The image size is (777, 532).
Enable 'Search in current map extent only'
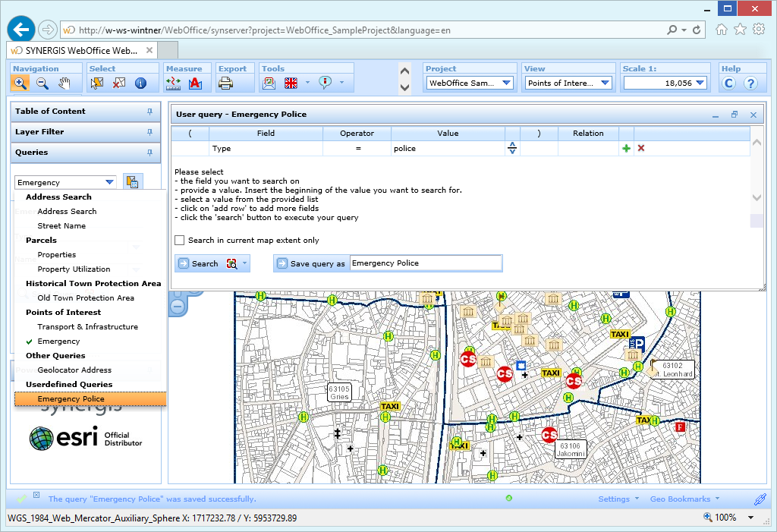tap(180, 241)
